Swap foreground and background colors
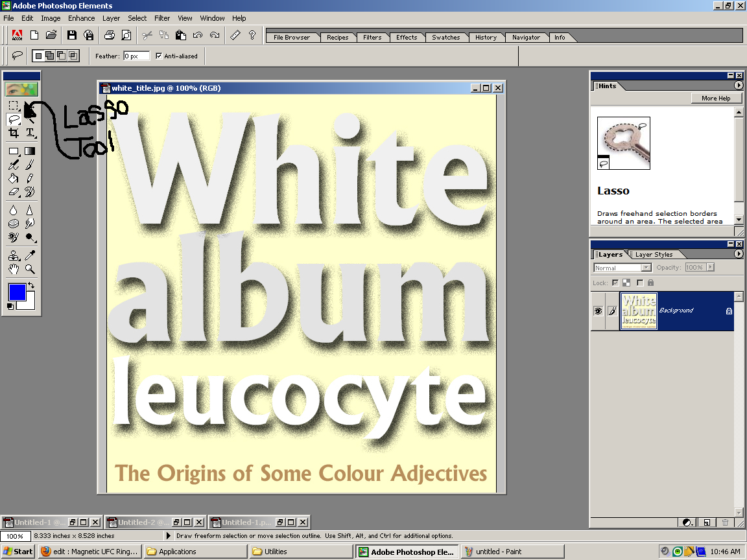This screenshot has height=560, width=747. pos(31,285)
